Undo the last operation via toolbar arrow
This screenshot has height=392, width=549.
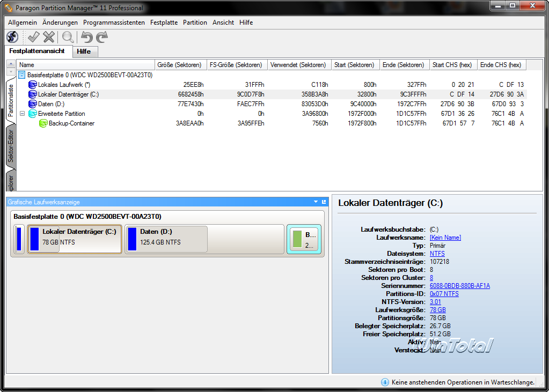click(x=86, y=37)
